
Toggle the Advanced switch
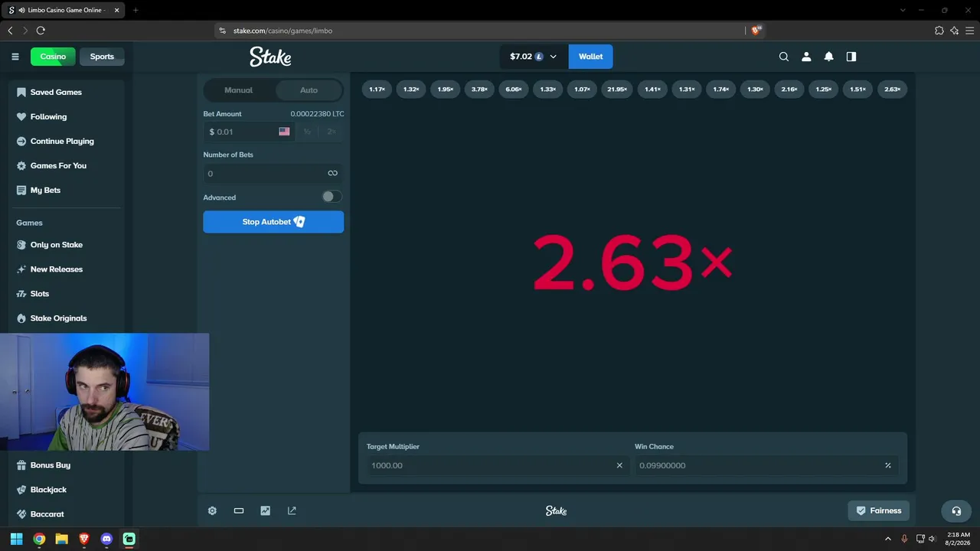tap(331, 197)
